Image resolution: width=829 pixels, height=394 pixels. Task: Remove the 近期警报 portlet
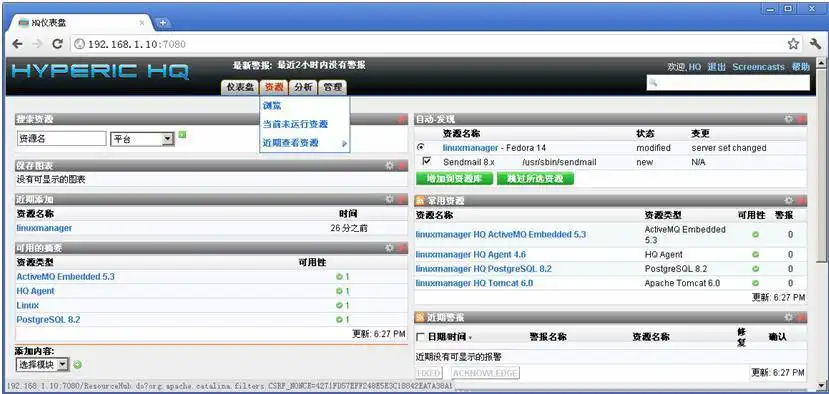click(802, 317)
